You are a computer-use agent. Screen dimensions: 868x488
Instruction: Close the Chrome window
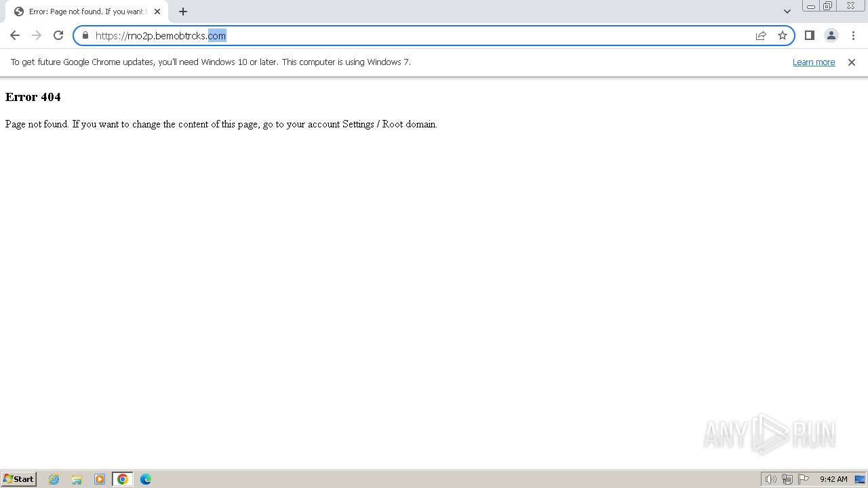(850, 6)
